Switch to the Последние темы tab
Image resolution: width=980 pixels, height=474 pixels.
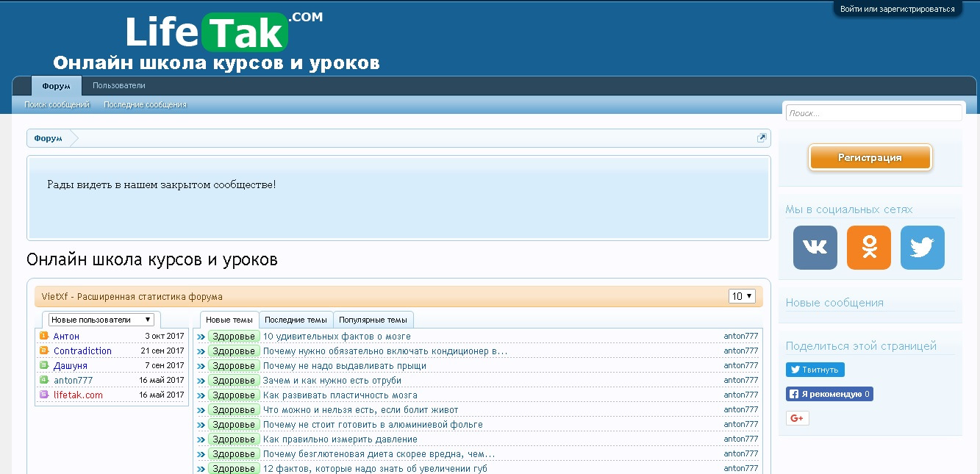pos(296,320)
